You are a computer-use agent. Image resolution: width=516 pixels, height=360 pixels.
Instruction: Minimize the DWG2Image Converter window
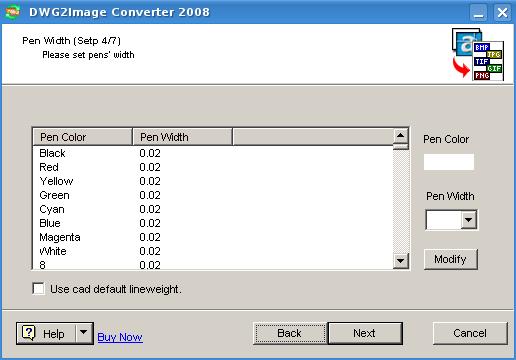pos(478,13)
